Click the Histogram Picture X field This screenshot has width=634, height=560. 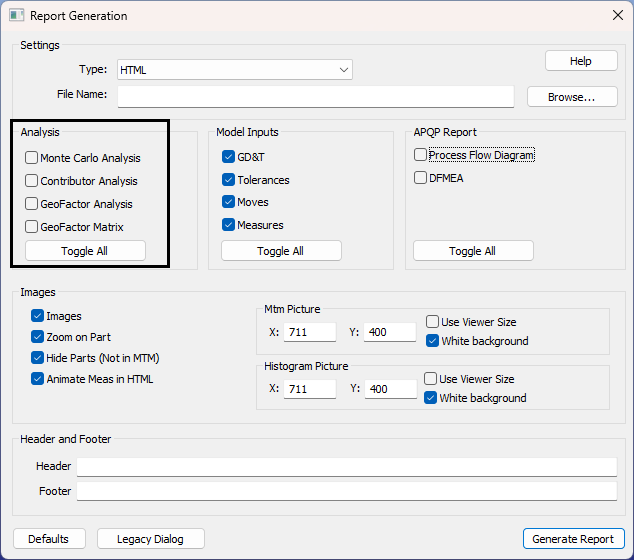click(310, 389)
